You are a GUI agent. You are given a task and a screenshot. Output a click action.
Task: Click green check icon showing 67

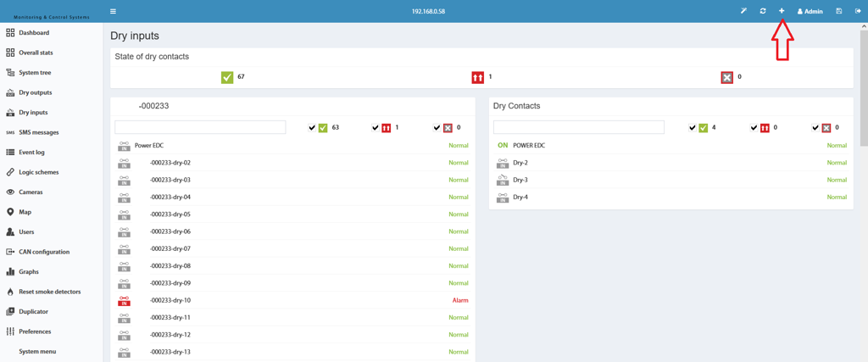coord(227,77)
